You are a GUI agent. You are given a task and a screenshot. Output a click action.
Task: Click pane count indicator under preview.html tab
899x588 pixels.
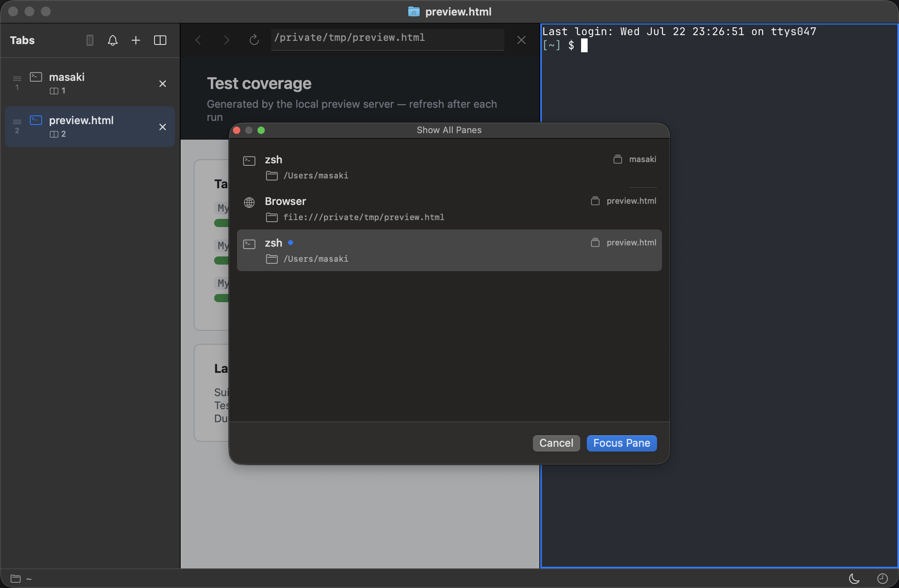pyautogui.click(x=58, y=134)
